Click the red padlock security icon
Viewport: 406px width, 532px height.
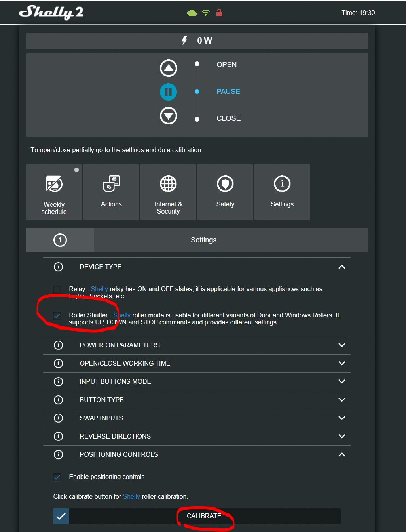point(219,13)
